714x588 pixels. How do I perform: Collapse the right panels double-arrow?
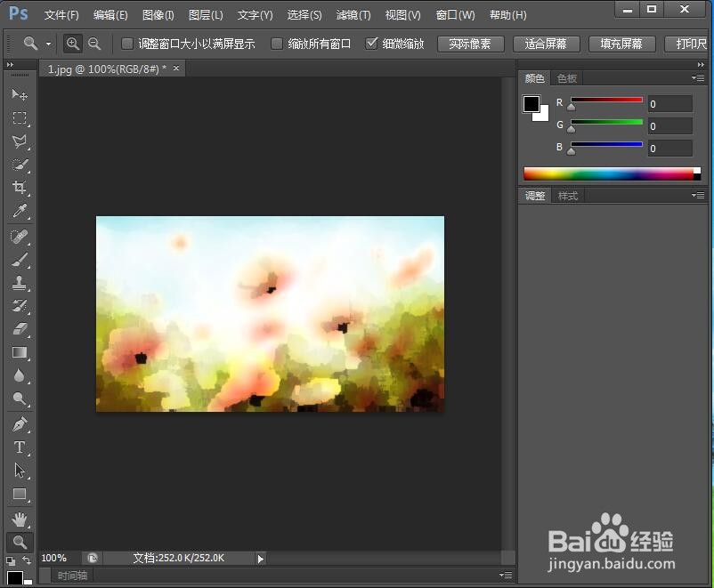701,65
